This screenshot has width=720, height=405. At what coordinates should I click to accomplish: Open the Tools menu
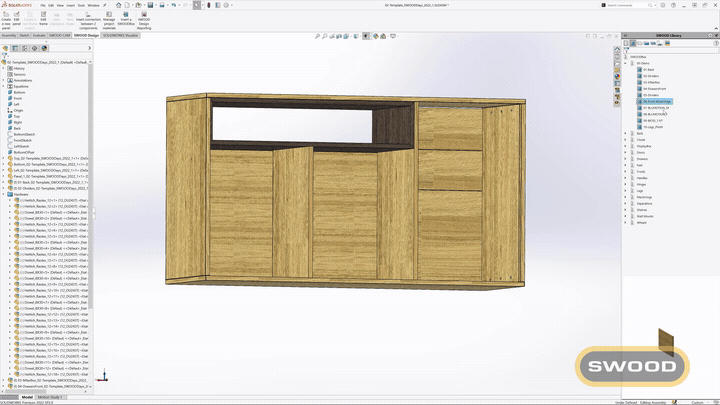[81, 6]
